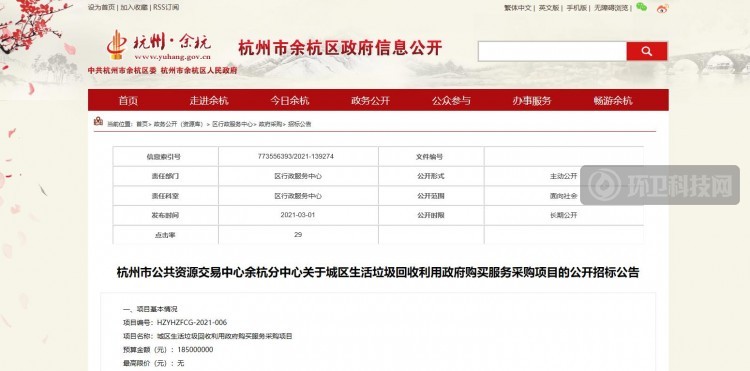The height and width of the screenshot is (371, 750).
Task: Click the 杭州市余杭区政府信息公开 banner title
Action: coord(340,48)
